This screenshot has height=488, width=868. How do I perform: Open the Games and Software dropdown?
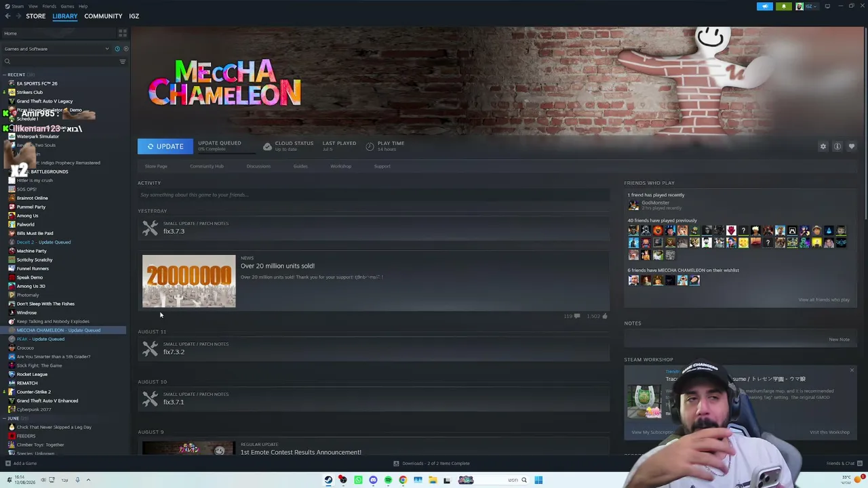tap(56, 49)
